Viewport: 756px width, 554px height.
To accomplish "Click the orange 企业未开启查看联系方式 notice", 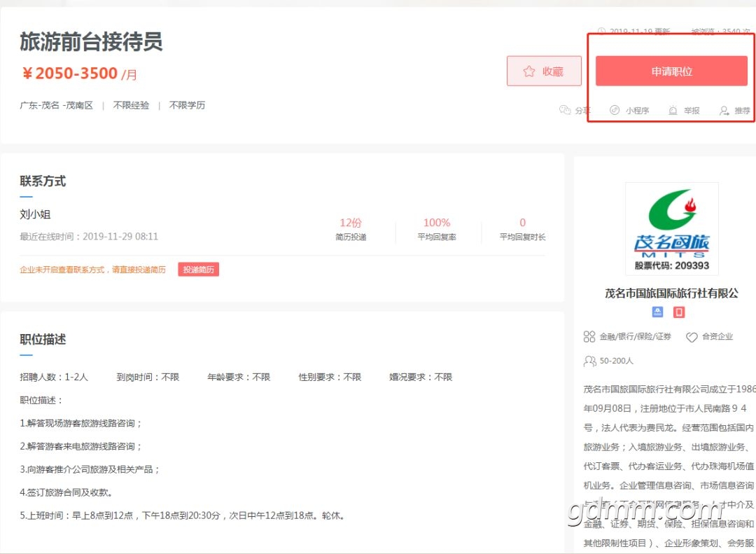I will coord(92,270).
